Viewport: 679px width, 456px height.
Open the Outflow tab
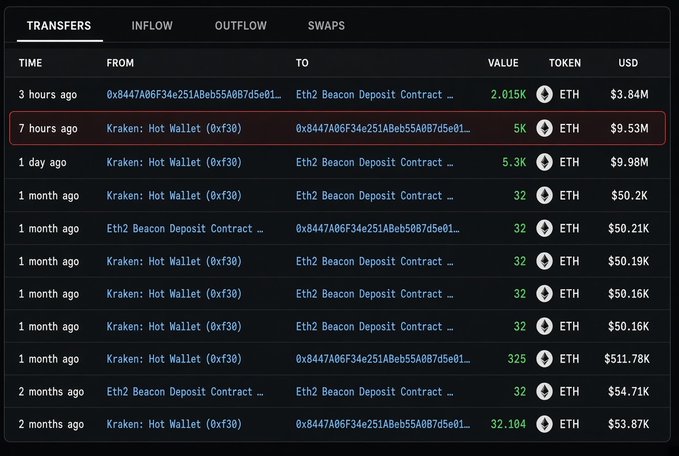click(241, 26)
